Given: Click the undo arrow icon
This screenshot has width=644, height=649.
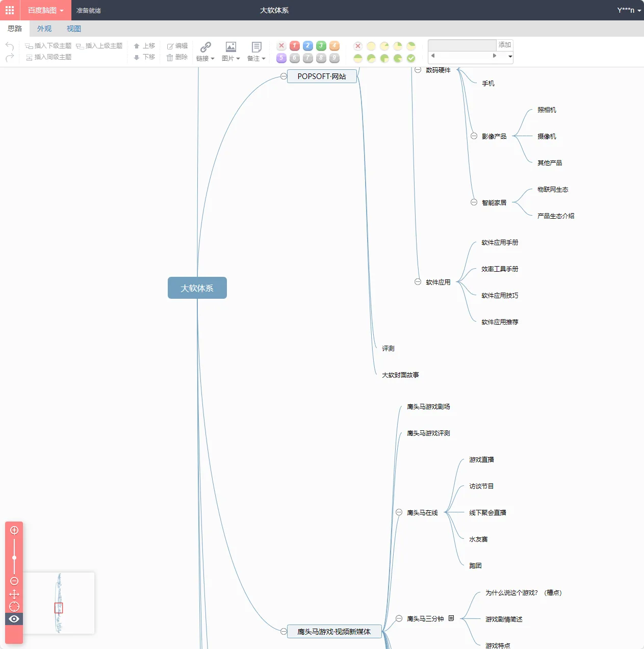Looking at the screenshot, I should [x=10, y=46].
